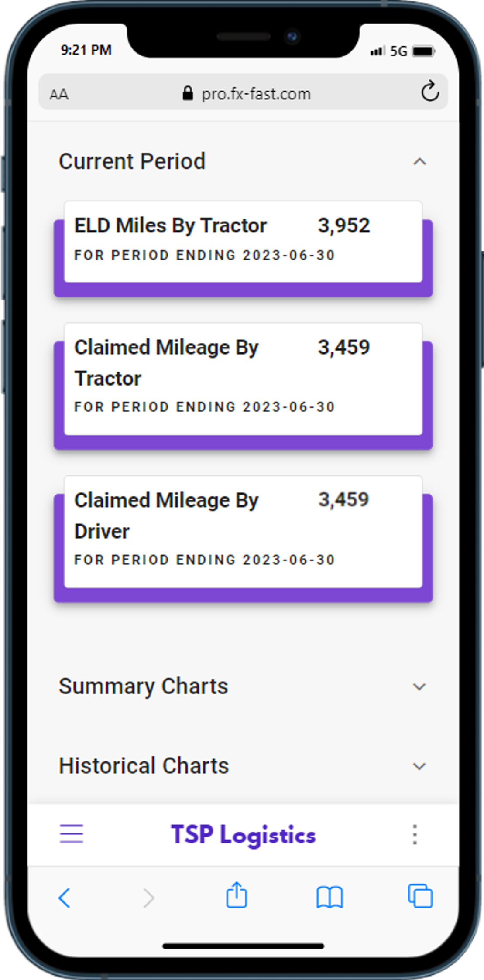Show open Safari tabs

coord(420,896)
